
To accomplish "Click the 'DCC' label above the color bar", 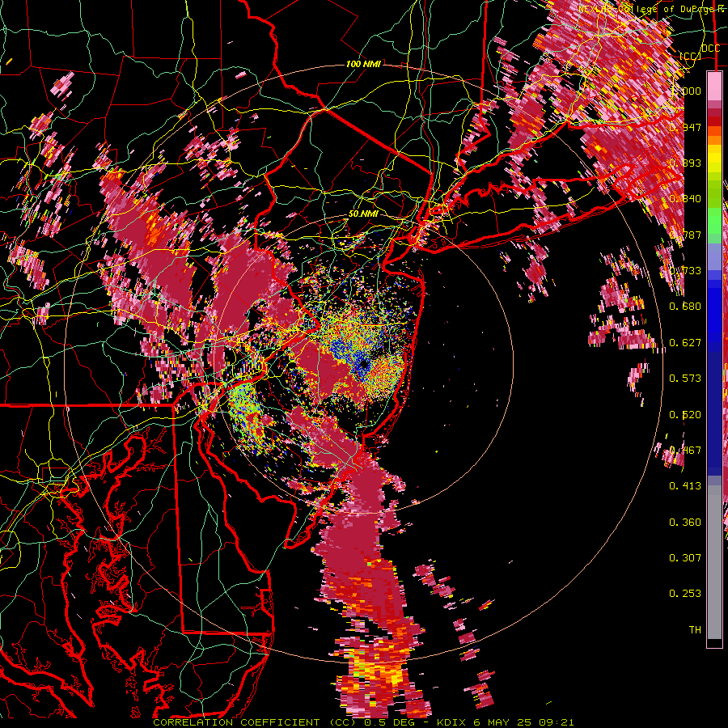I will [x=710, y=49].
